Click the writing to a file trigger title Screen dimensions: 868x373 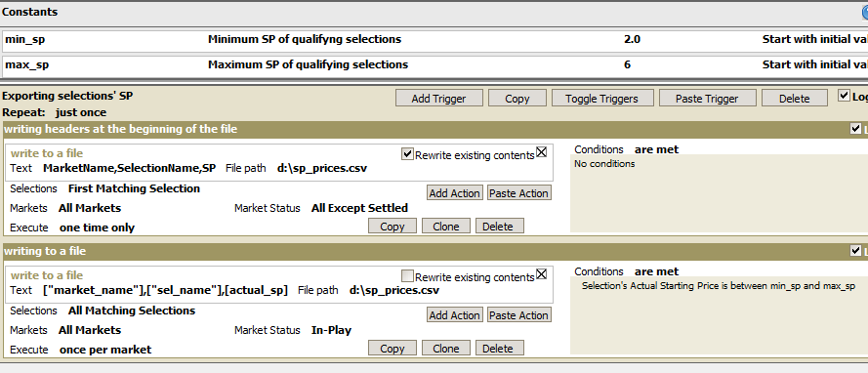[x=45, y=251]
